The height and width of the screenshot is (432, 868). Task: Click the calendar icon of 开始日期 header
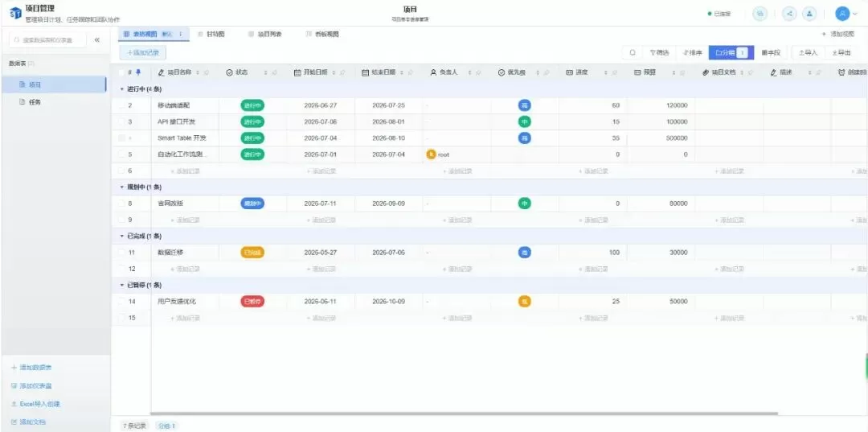point(297,72)
